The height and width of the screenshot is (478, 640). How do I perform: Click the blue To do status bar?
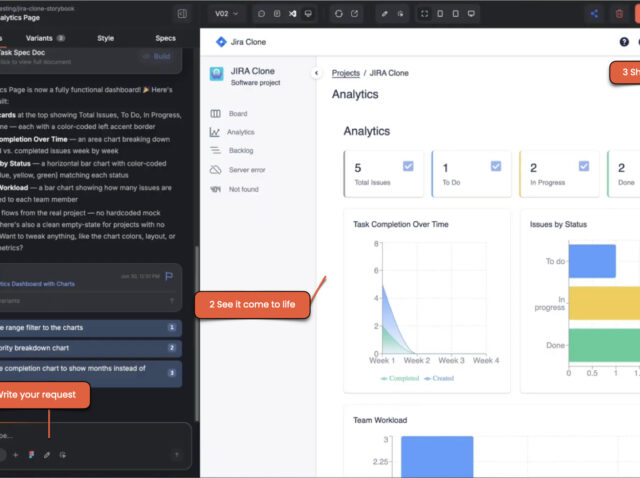click(592, 261)
